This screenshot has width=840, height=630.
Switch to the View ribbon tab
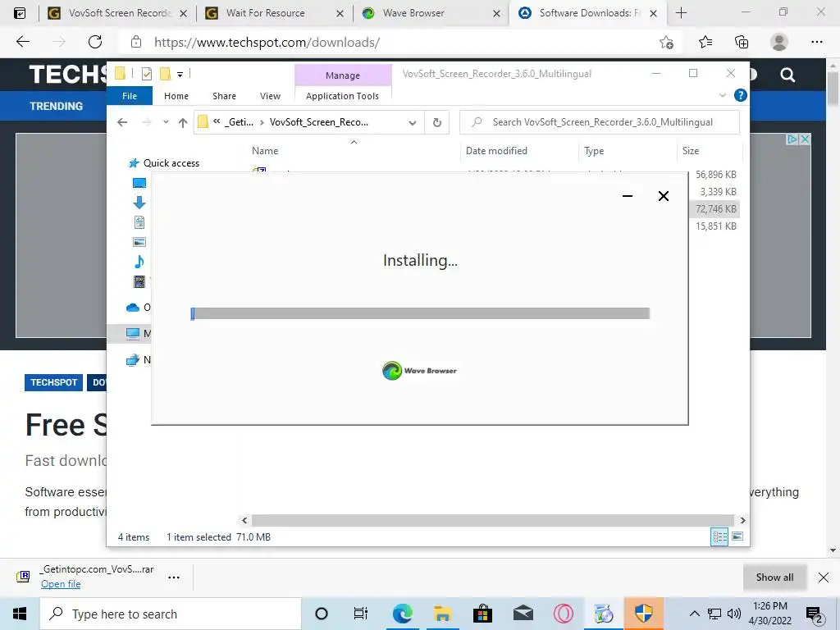pyautogui.click(x=270, y=96)
